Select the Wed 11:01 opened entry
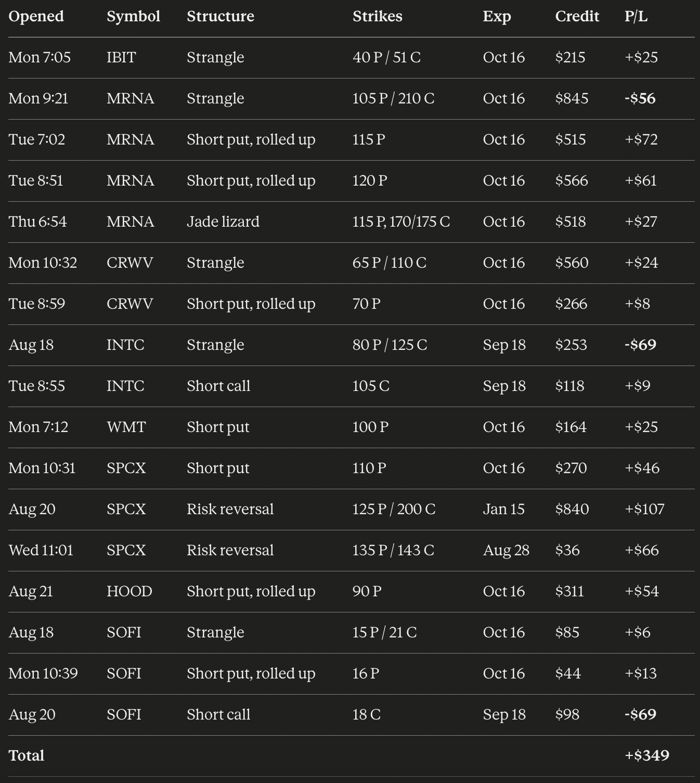Screen dimensions: 700x783 pyautogui.click(x=41, y=550)
